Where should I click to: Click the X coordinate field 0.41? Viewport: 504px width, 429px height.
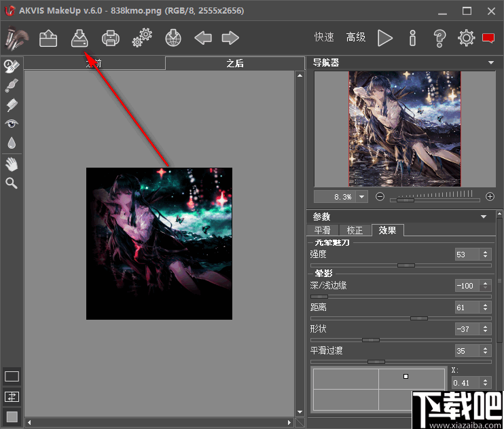point(465,382)
